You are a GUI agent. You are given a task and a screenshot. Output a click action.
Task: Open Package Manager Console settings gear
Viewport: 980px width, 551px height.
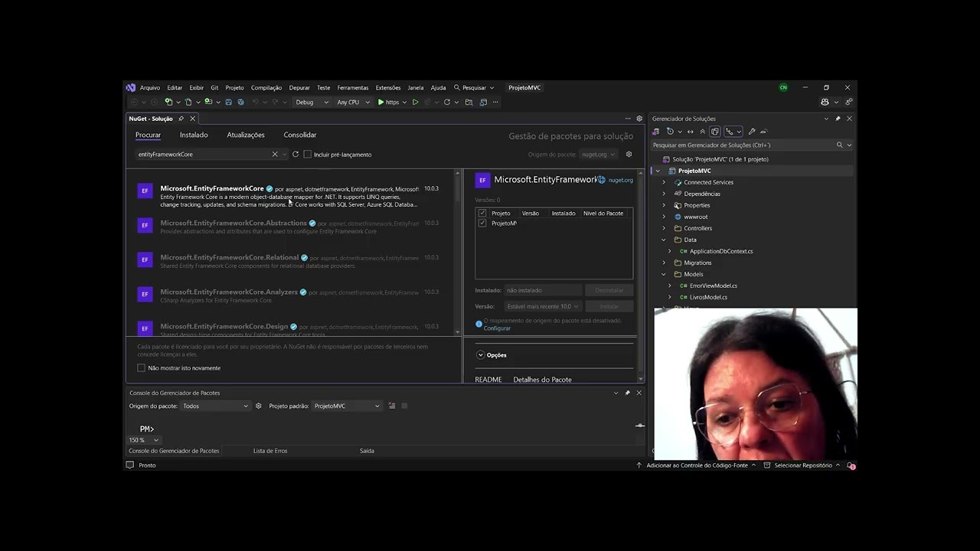pos(259,406)
